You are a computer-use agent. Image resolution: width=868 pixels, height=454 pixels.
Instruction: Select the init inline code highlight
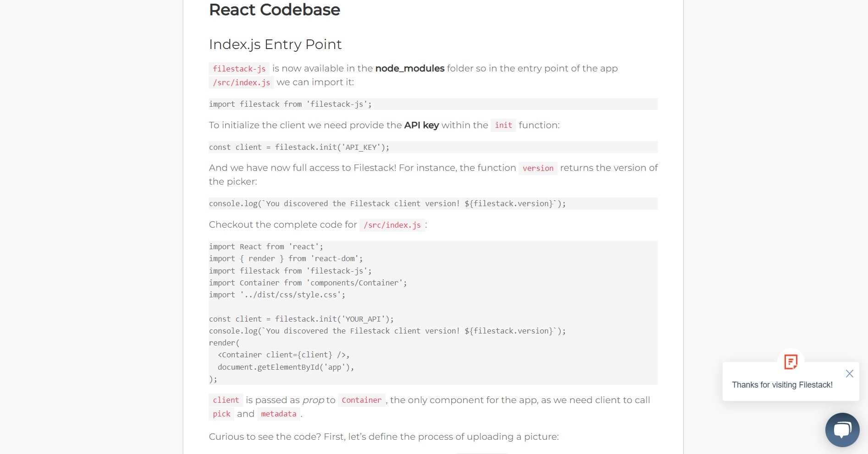[503, 125]
